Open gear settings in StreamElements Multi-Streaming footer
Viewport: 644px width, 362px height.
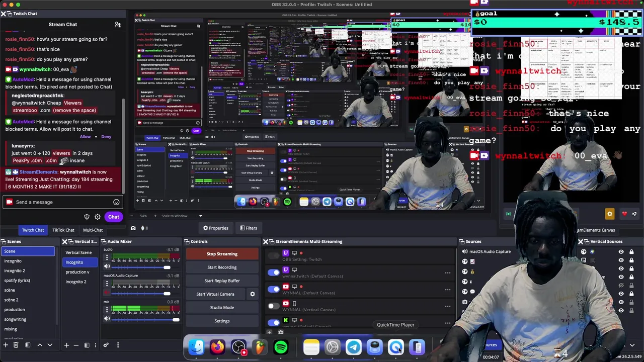(281, 332)
